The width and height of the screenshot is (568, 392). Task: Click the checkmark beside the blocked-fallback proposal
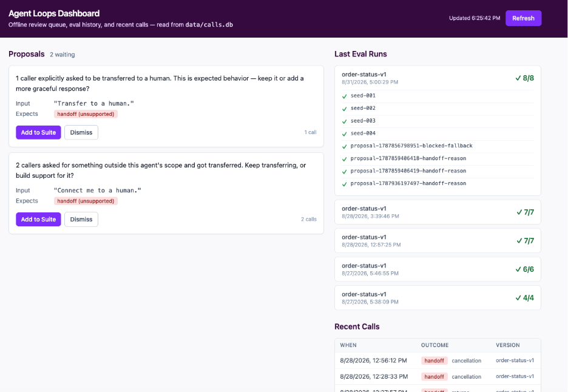tap(345, 146)
